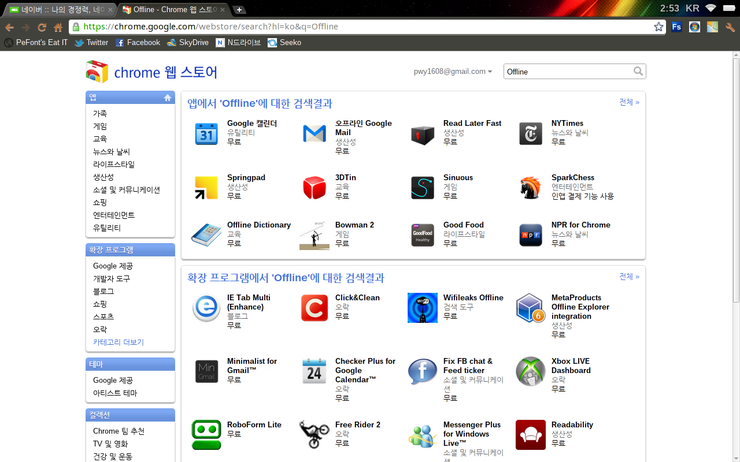Select the Read Later Fast black cube icon
The height and width of the screenshot is (462, 740).
point(422,134)
